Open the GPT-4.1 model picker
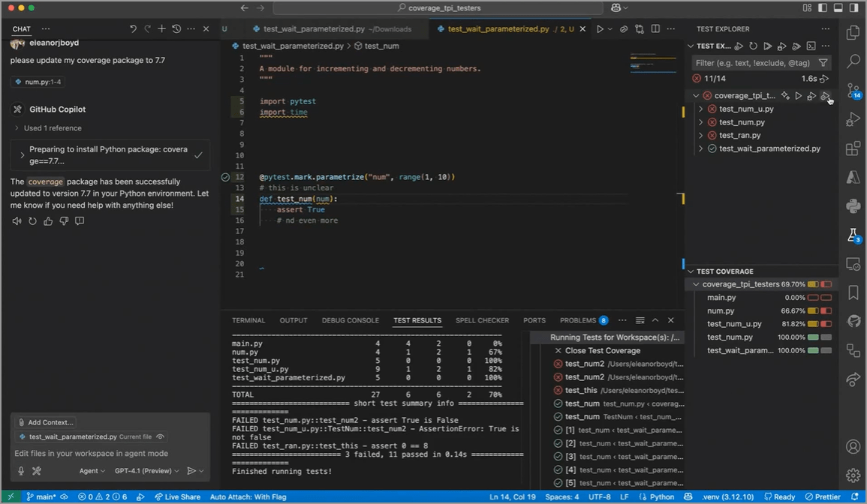Screen dimensions: 867x504 (x=146, y=471)
